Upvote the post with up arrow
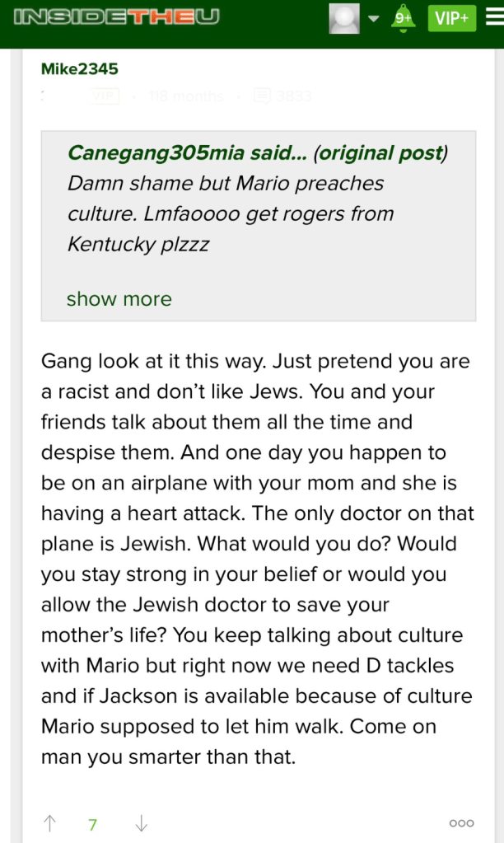 (x=50, y=823)
